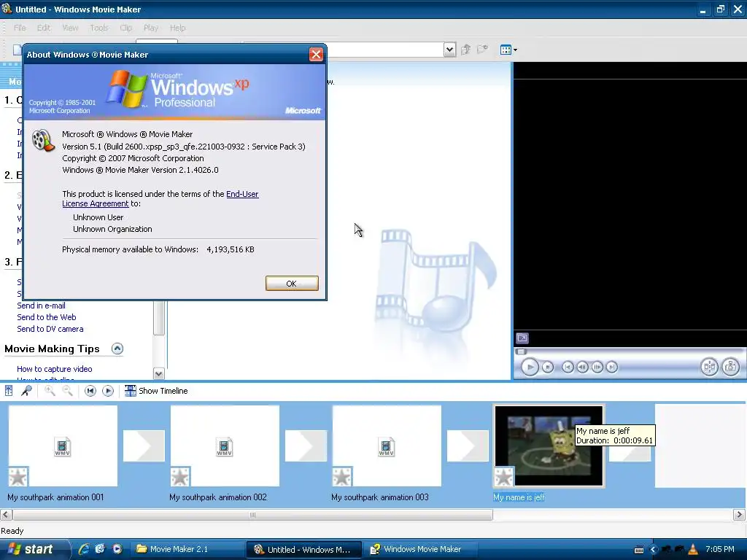Click How to capture video tip link

point(54,369)
